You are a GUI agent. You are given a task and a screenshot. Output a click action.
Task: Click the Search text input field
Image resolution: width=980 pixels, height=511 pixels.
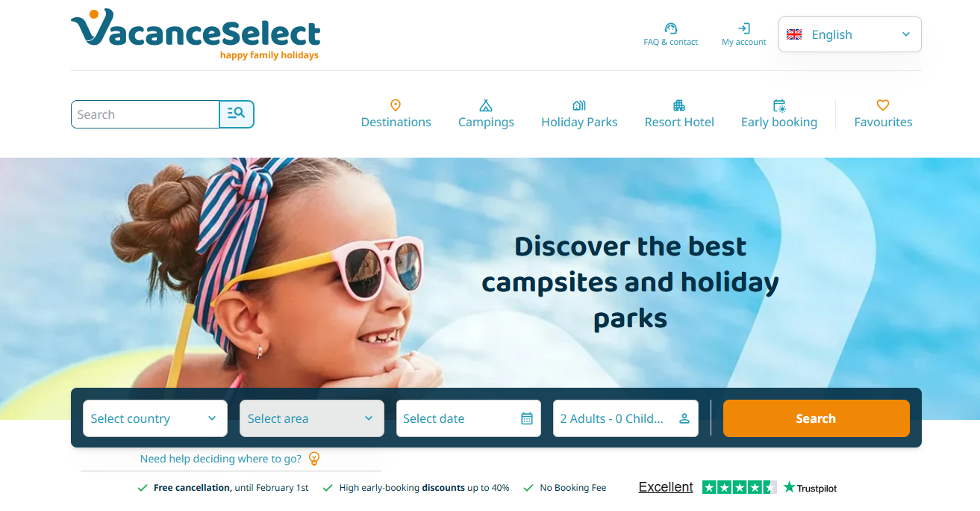[146, 114]
